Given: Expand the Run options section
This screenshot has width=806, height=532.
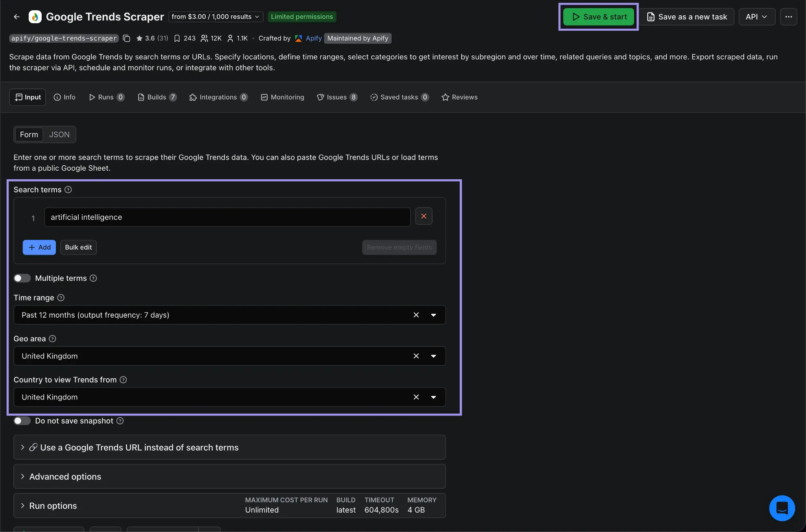Looking at the screenshot, I should (x=229, y=506).
